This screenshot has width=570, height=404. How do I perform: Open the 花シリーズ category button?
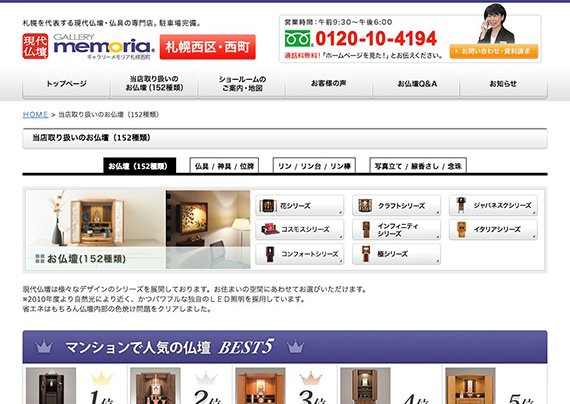(x=300, y=205)
